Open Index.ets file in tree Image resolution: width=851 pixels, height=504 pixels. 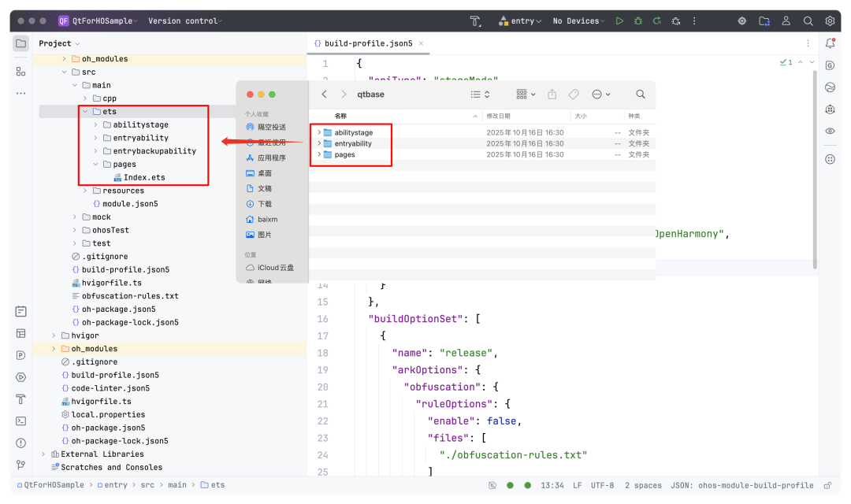point(139,177)
